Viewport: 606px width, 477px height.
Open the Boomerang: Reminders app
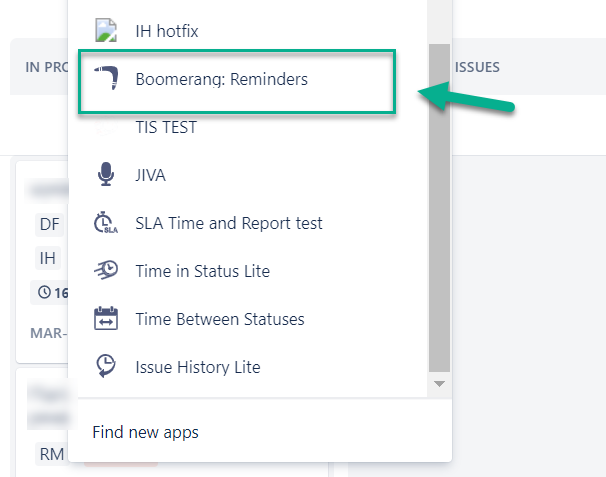coord(222,79)
